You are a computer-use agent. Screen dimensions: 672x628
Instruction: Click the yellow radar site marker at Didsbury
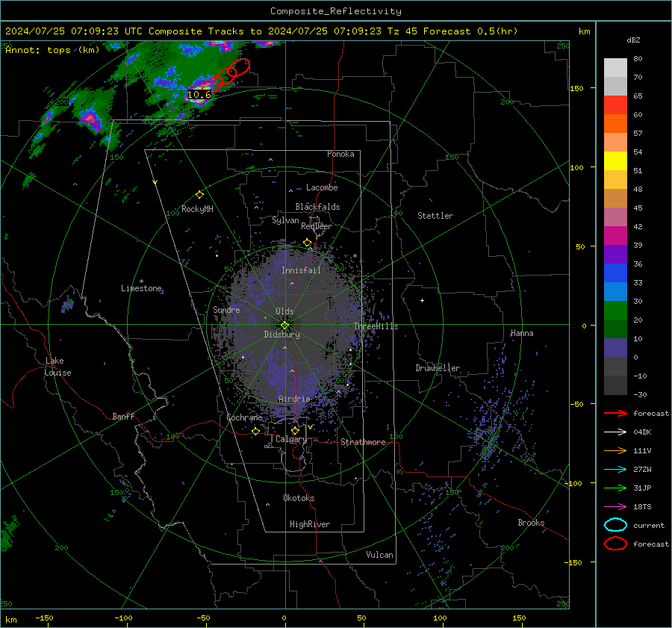[x=284, y=326]
